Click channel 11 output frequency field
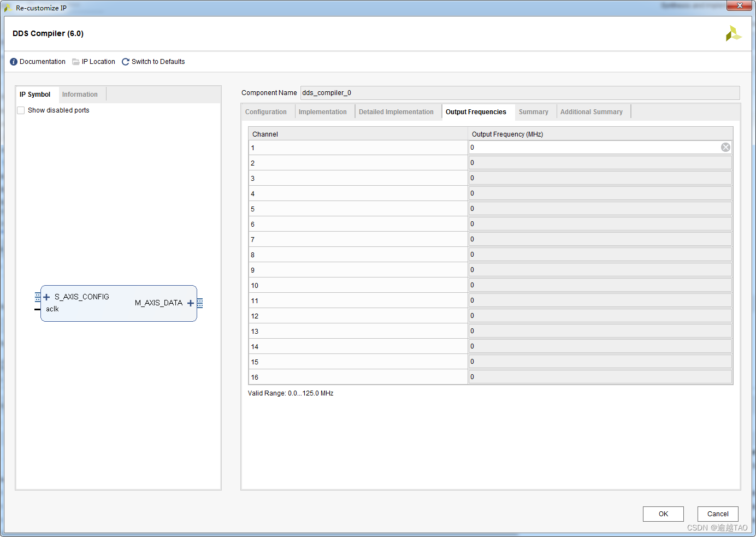This screenshot has height=537, width=756. 600,300
